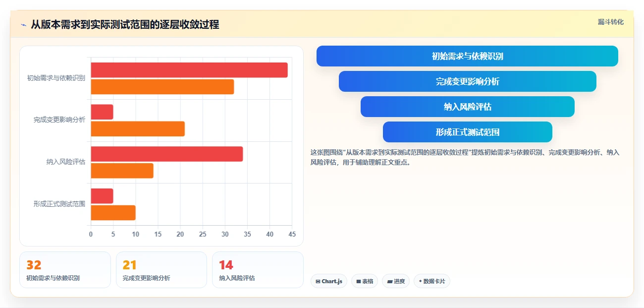Click the x-axis tick value 35
This screenshot has width=644, height=308.
[247, 234]
